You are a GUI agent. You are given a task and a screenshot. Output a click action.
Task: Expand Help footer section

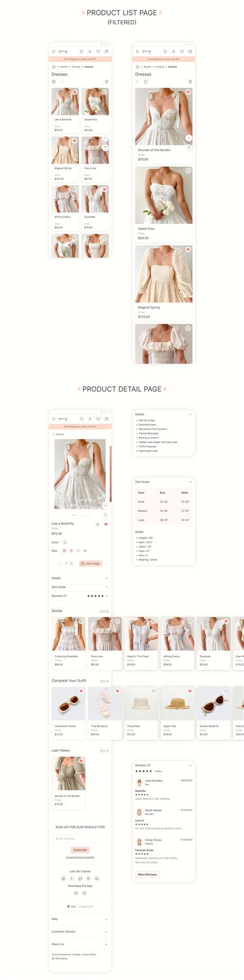coord(80,919)
